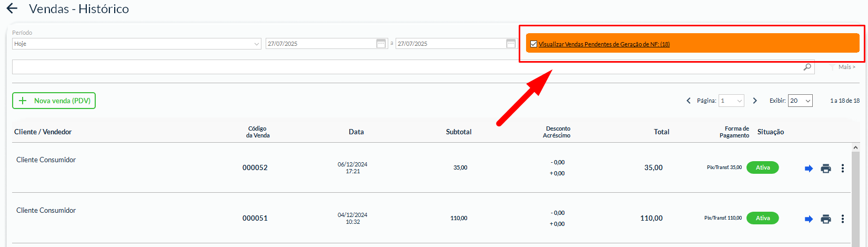Viewport: 868px width, 247px height.
Task: Expand the Mais filter options
Action: point(846,67)
